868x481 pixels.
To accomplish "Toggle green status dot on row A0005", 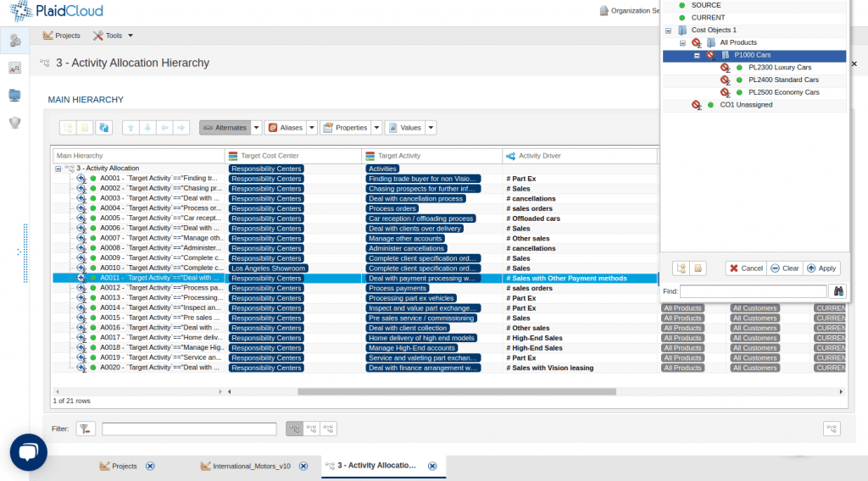I will coord(93,218).
